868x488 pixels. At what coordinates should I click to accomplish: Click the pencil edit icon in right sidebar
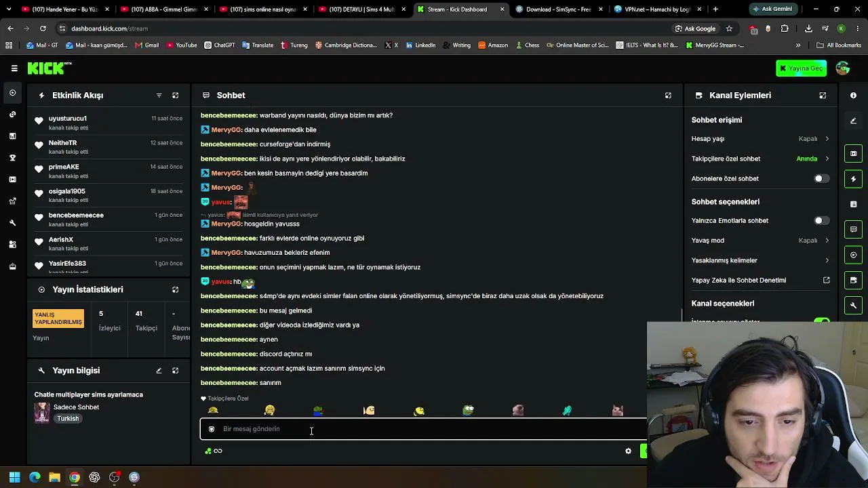pyautogui.click(x=854, y=121)
